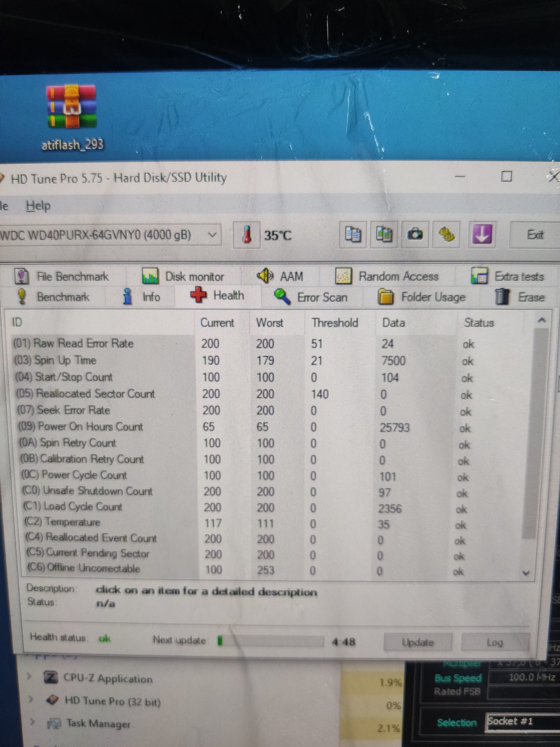The width and height of the screenshot is (560, 747).
Task: Switch to the Random Access tab
Action: [386, 276]
